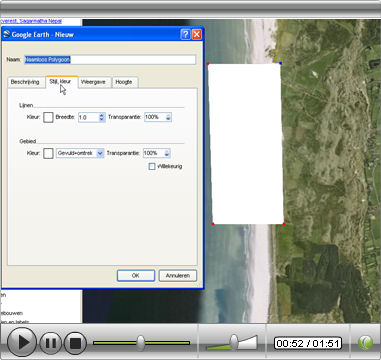Click the help question mark in dialog title
381x360 pixels.
(185, 34)
